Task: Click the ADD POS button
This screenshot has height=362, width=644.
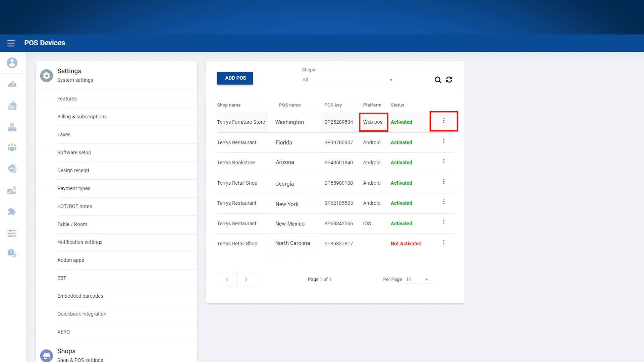Action: (x=235, y=78)
